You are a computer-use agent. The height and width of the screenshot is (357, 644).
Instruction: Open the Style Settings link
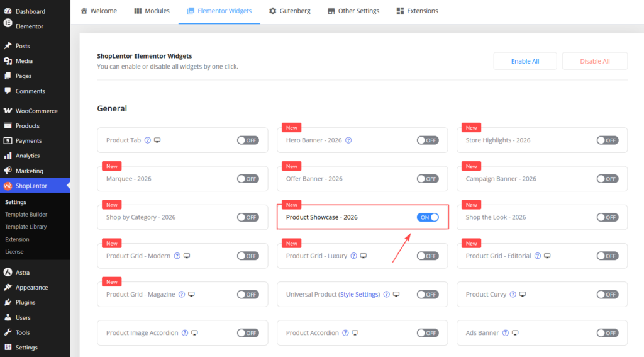pos(359,295)
